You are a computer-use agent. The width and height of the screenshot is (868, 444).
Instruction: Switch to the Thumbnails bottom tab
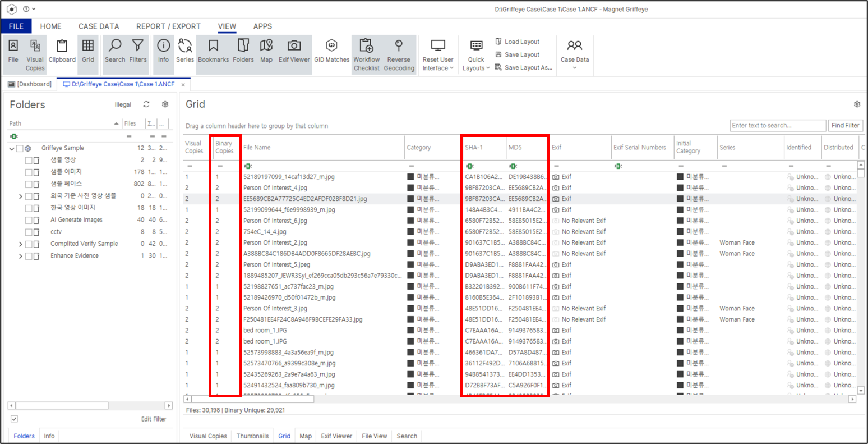pos(252,436)
